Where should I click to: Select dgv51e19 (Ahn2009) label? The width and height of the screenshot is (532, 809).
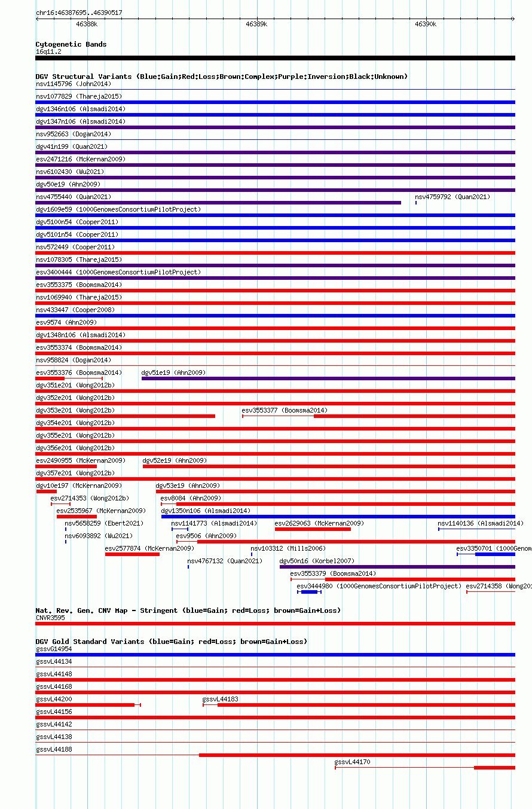pos(174,373)
